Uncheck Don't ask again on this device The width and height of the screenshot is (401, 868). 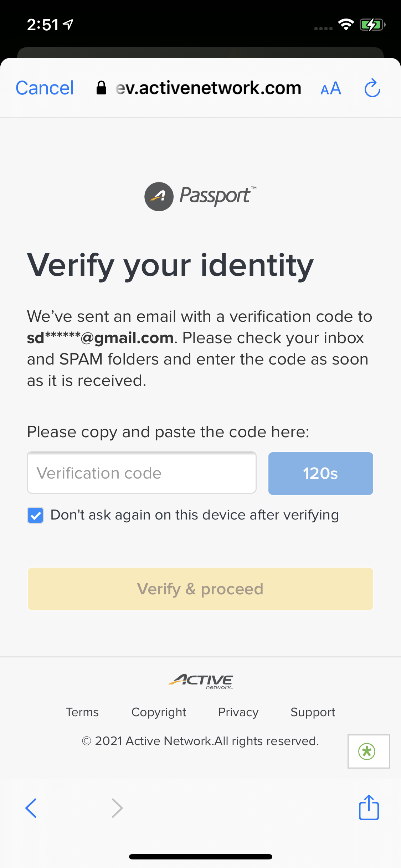click(x=35, y=515)
